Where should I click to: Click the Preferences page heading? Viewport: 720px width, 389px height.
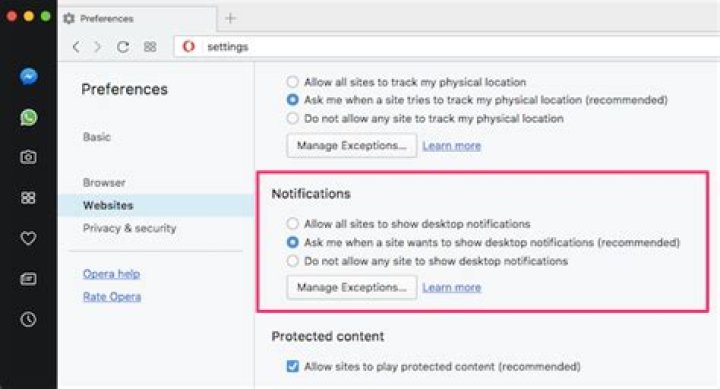click(x=124, y=89)
